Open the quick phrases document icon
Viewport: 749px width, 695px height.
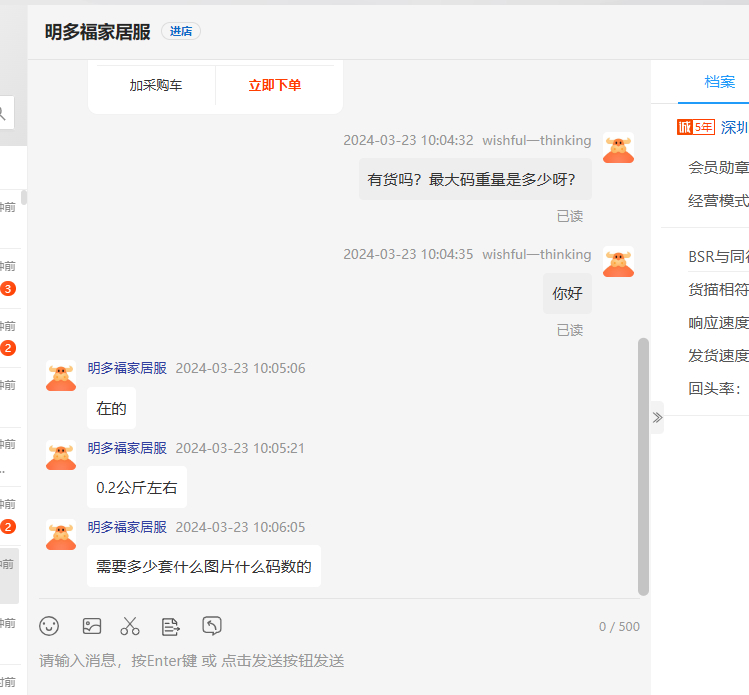(171, 626)
